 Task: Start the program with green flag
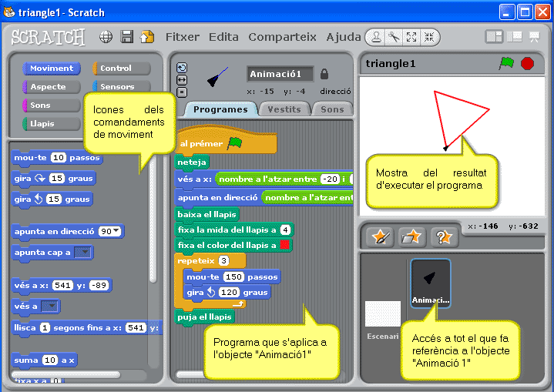tap(506, 64)
